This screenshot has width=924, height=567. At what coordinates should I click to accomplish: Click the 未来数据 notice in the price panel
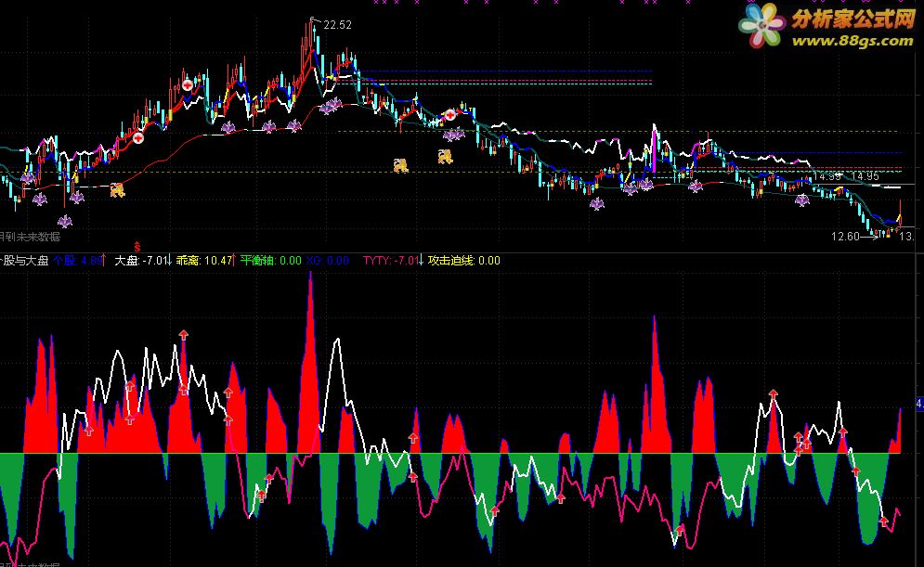(x=30, y=237)
